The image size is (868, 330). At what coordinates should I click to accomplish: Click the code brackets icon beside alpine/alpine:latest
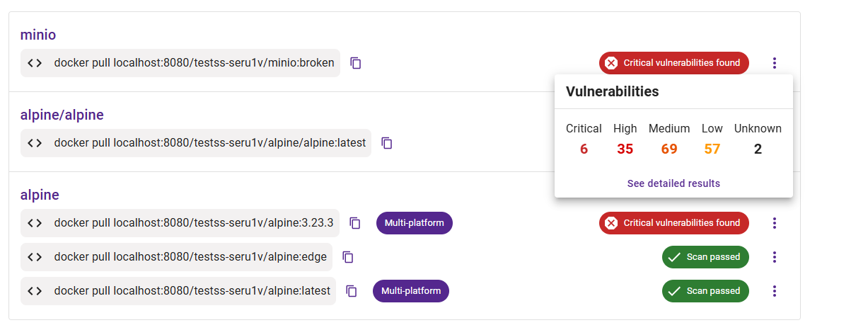pyautogui.click(x=35, y=143)
